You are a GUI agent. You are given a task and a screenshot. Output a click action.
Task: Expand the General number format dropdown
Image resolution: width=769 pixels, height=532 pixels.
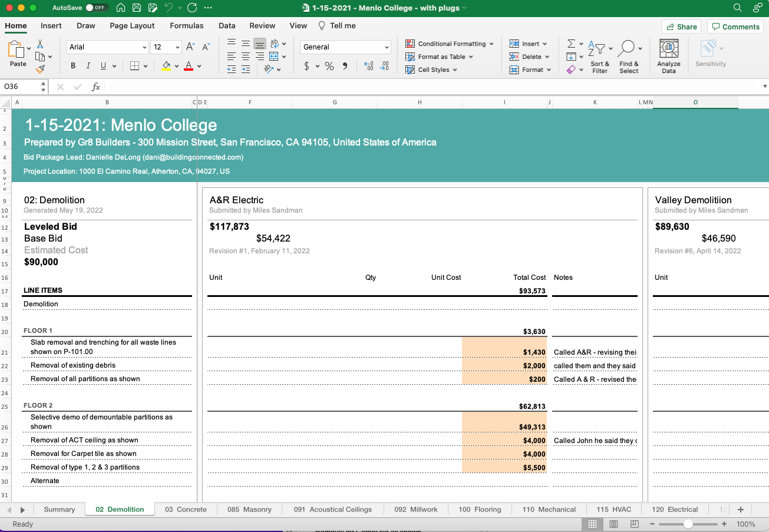(x=345, y=47)
